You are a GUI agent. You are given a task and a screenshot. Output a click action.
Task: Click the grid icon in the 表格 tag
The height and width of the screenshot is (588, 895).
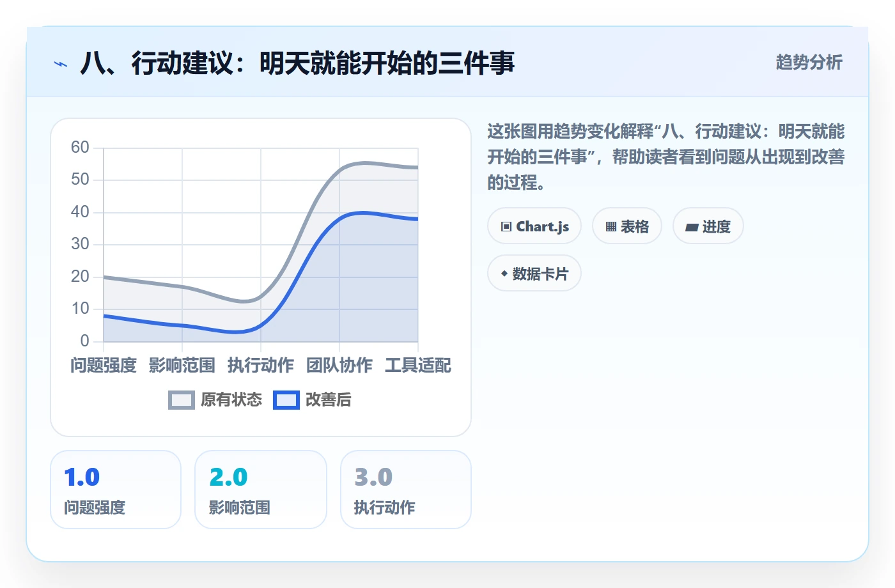coord(611,227)
